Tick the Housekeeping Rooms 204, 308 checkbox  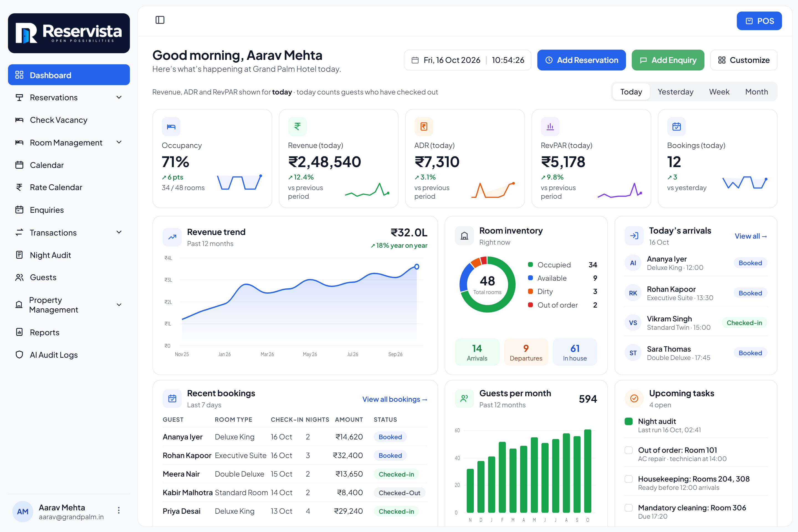coord(629,479)
